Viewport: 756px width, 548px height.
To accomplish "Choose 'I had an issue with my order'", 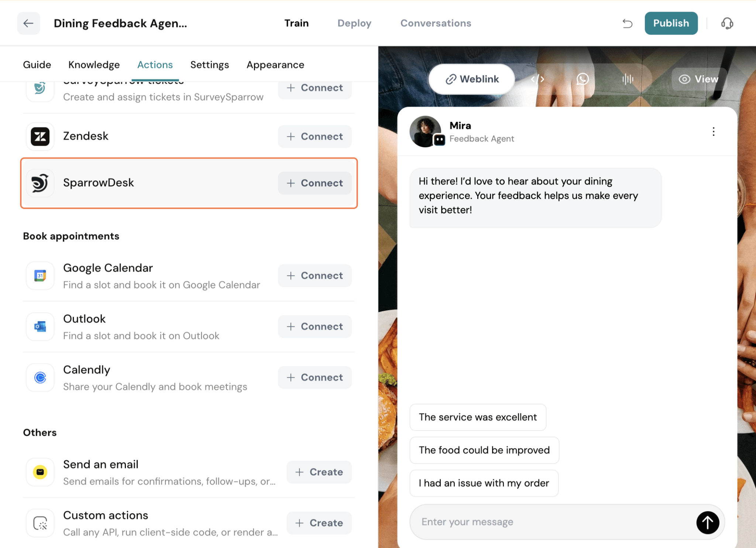I will click(484, 483).
